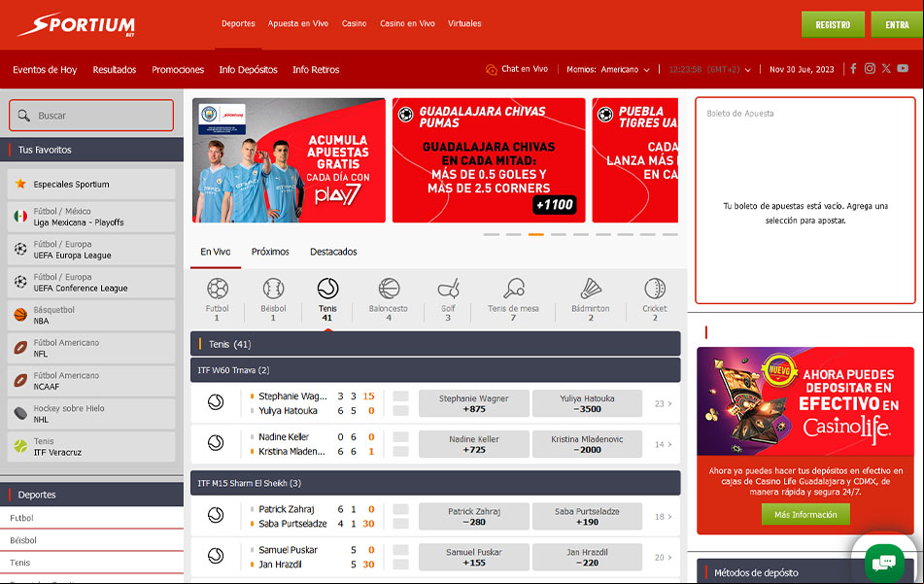The image size is (924, 584).
Task: Select the first banner carousel indicator
Action: [x=491, y=234]
